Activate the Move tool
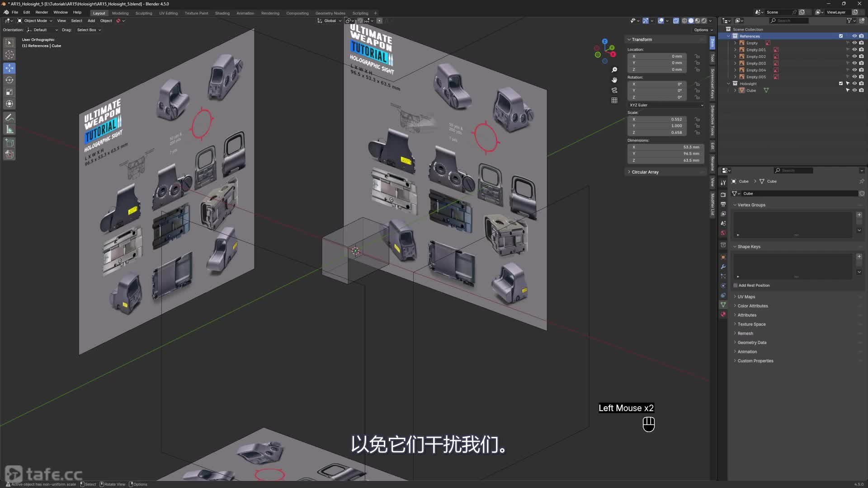 coord(9,68)
